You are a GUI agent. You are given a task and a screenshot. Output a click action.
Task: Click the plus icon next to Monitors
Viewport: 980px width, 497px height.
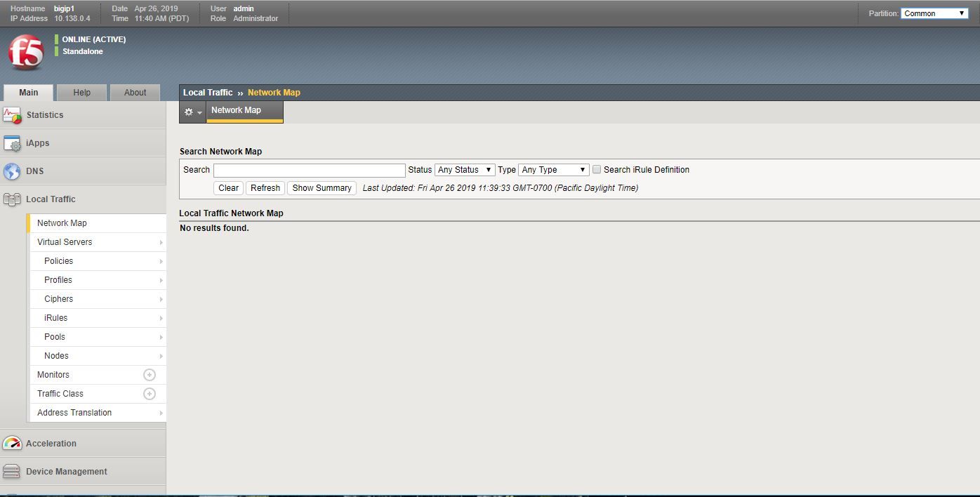tap(149, 374)
